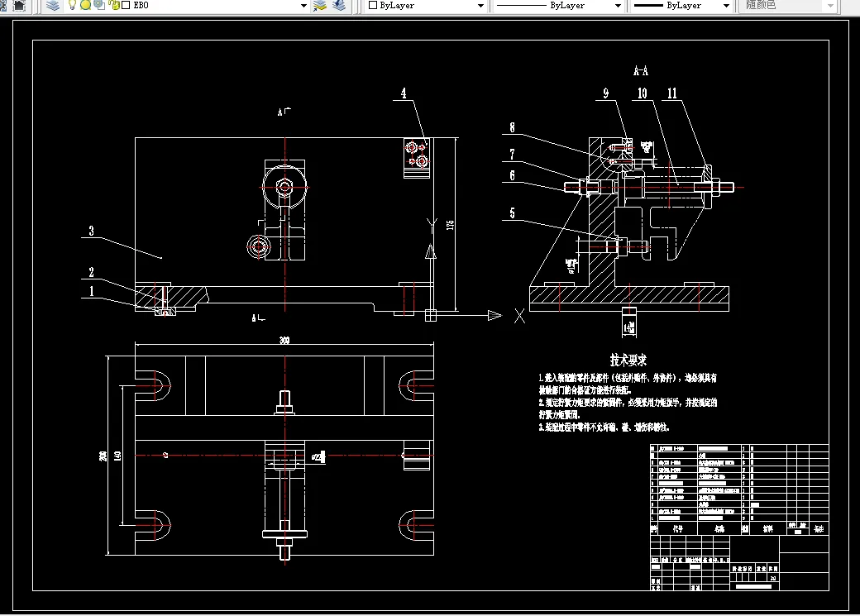Select part callout number 3
Screen dimensions: 860x616
[91, 231]
